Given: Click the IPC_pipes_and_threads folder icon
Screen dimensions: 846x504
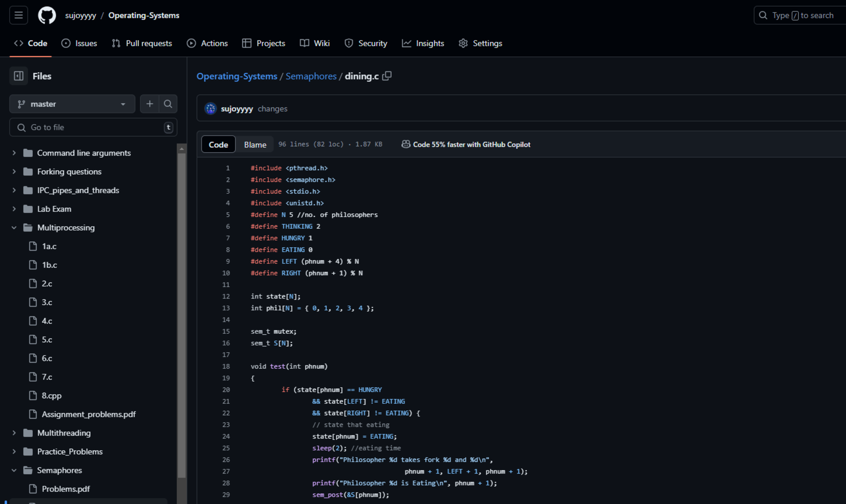Looking at the screenshot, I should tap(28, 191).
